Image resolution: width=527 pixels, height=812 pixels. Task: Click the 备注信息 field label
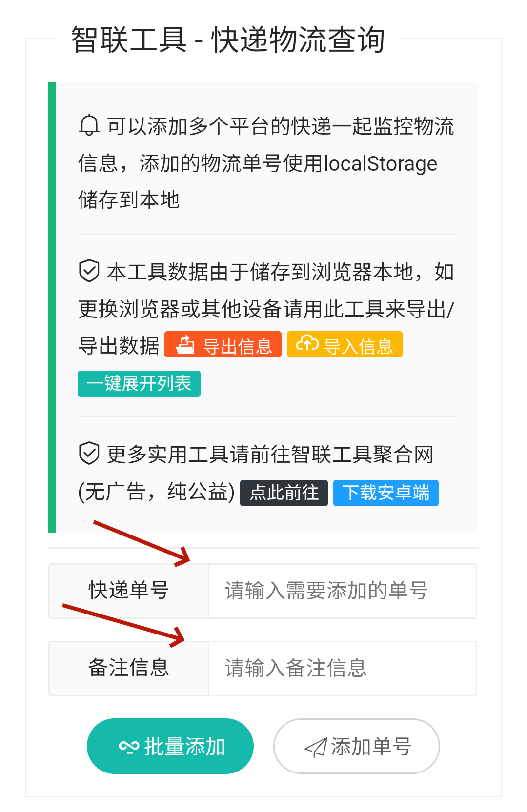[x=129, y=669]
